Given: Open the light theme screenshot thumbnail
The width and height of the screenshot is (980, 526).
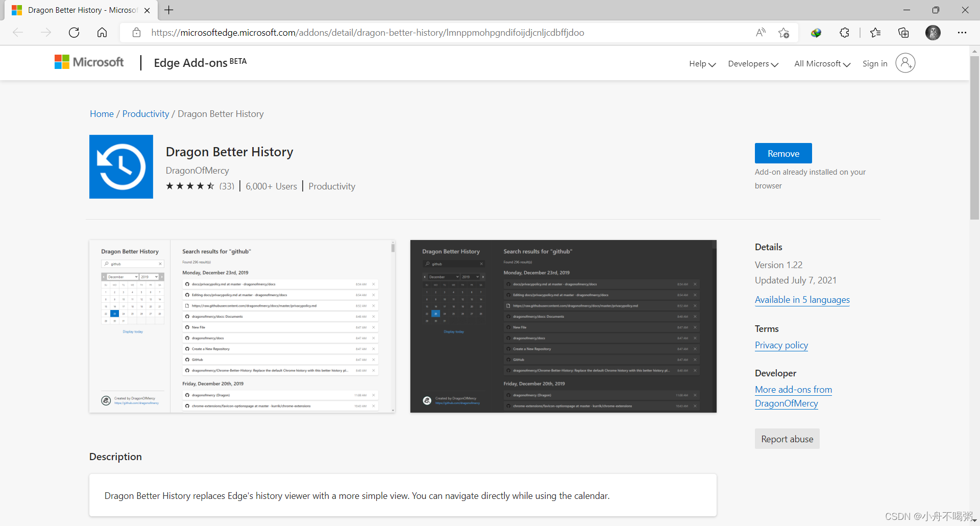Looking at the screenshot, I should (242, 326).
